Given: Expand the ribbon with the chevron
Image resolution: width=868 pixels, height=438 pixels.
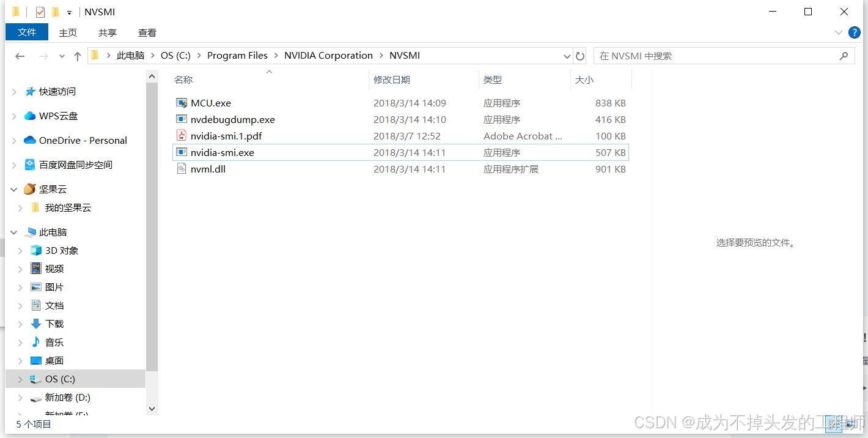Looking at the screenshot, I should (x=838, y=32).
